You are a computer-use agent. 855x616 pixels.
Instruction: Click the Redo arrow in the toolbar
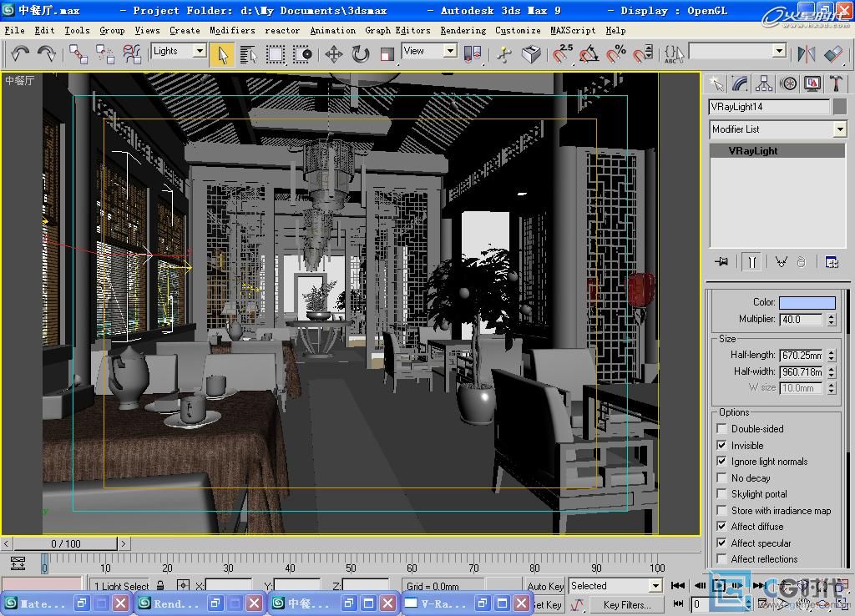pos(47,54)
